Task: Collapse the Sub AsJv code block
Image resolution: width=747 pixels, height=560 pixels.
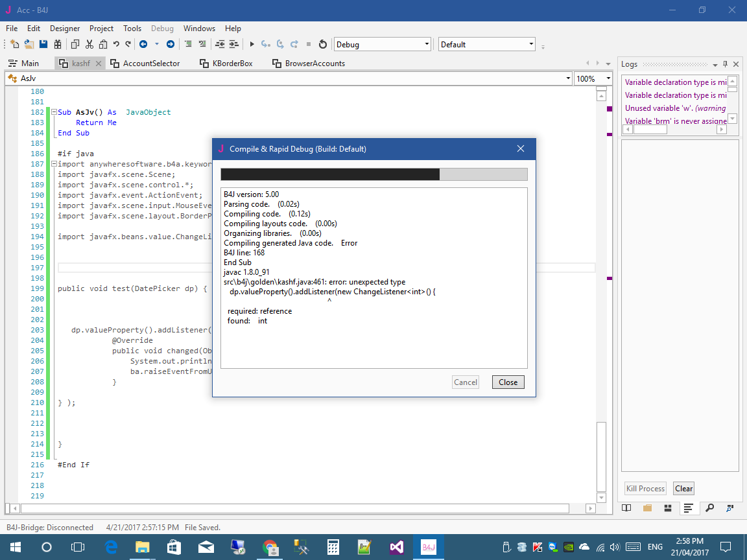Action: tap(53, 112)
